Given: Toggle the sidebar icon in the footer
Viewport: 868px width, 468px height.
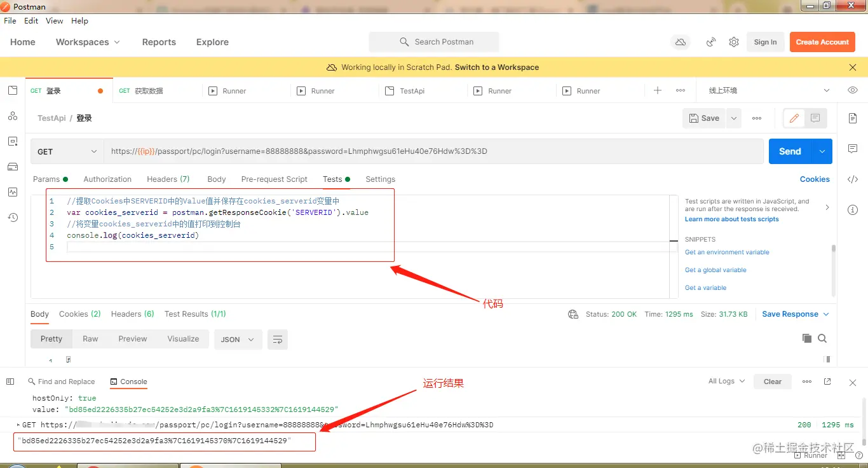Looking at the screenshot, I should tap(10, 382).
